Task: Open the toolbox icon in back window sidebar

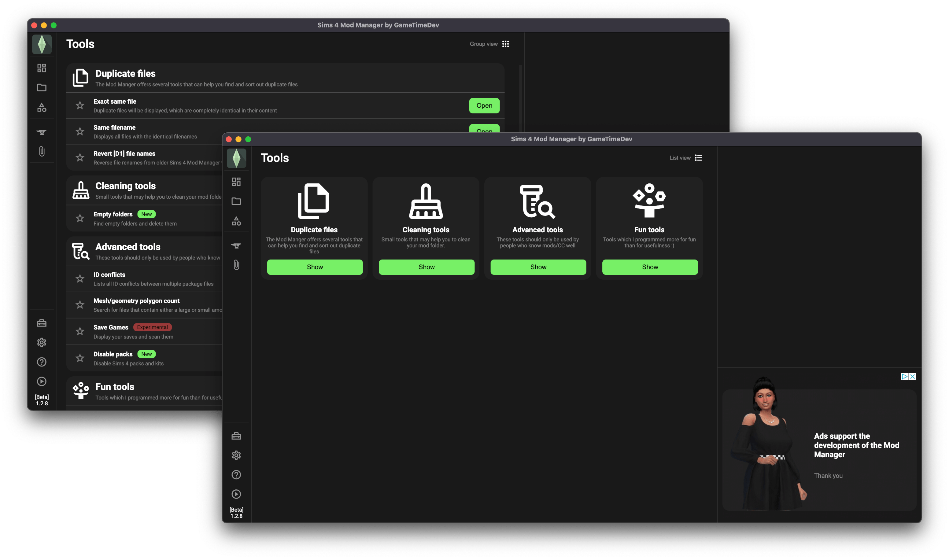Action: 42,323
